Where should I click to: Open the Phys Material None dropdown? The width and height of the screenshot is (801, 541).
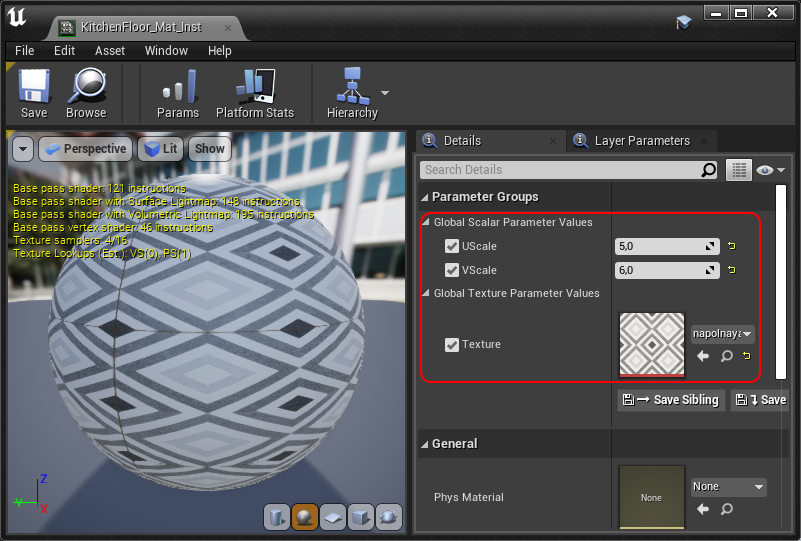tap(728, 487)
